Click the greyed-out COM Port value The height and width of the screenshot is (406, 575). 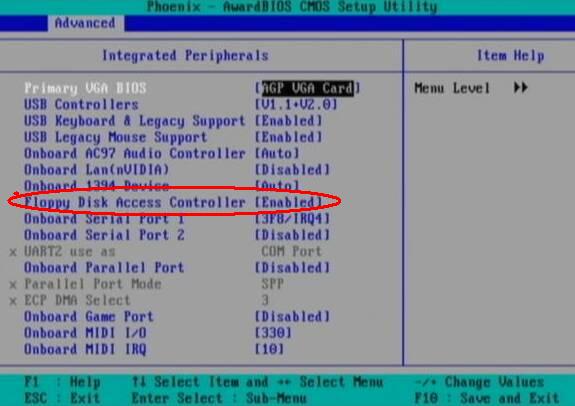pos(292,252)
